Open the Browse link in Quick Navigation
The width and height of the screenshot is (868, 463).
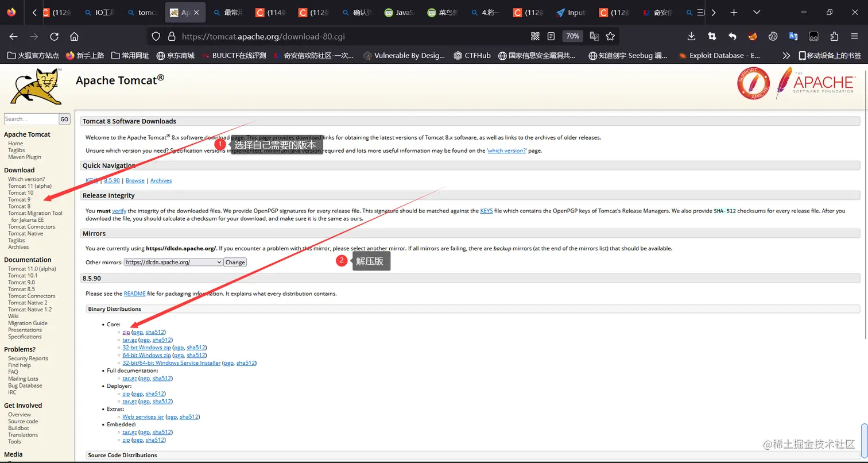(x=135, y=180)
